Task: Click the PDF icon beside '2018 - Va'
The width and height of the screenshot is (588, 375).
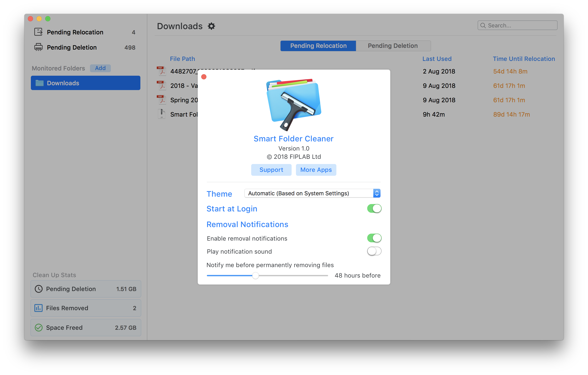Action: pyautogui.click(x=161, y=85)
